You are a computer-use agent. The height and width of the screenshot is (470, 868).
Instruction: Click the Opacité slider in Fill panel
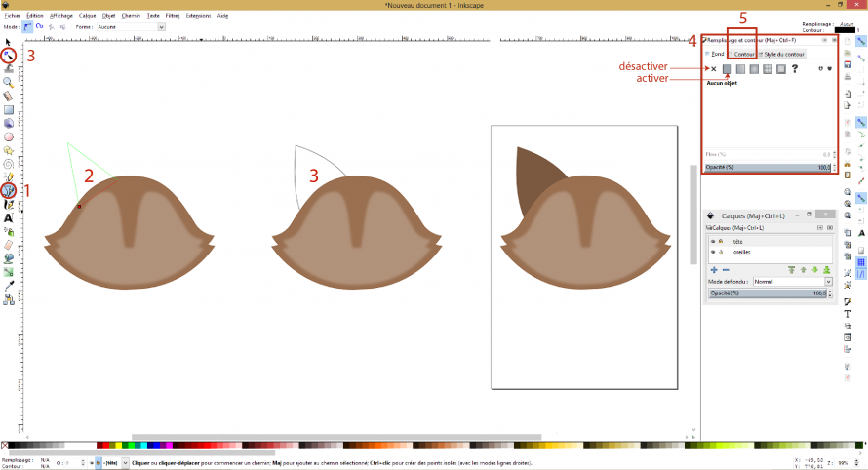(769, 168)
